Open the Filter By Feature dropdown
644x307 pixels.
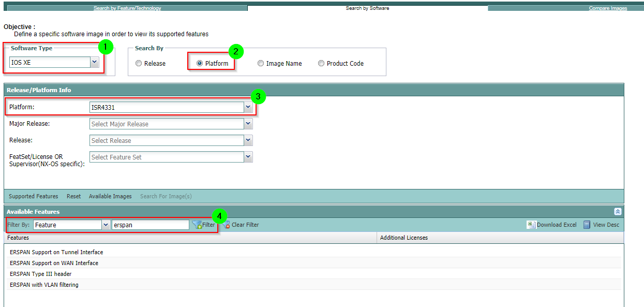tap(106, 225)
